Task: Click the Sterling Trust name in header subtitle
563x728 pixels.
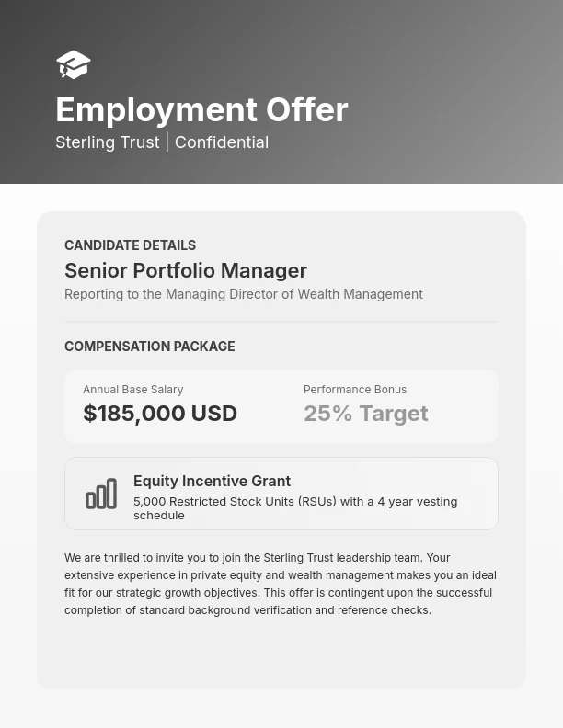Action: tap(107, 142)
